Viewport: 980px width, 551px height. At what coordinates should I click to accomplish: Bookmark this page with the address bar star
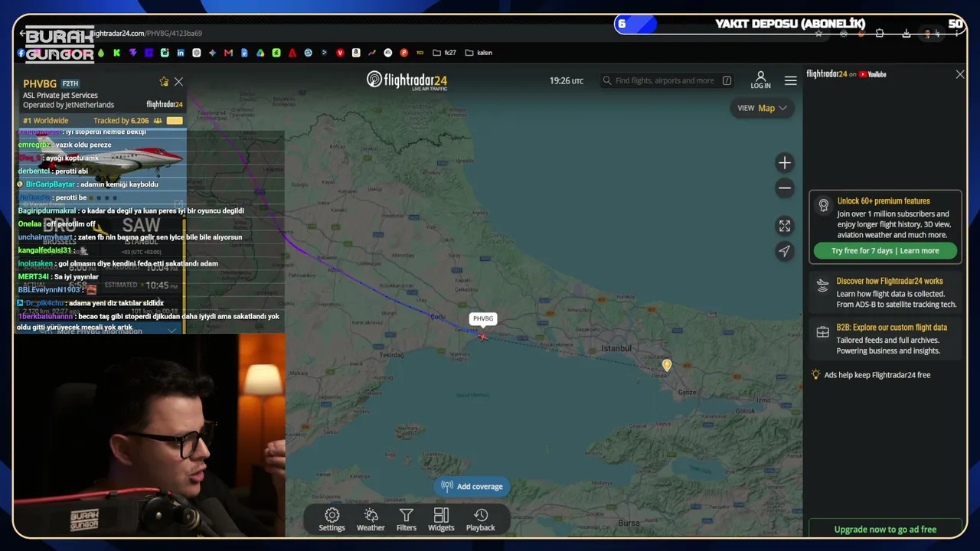pos(818,34)
